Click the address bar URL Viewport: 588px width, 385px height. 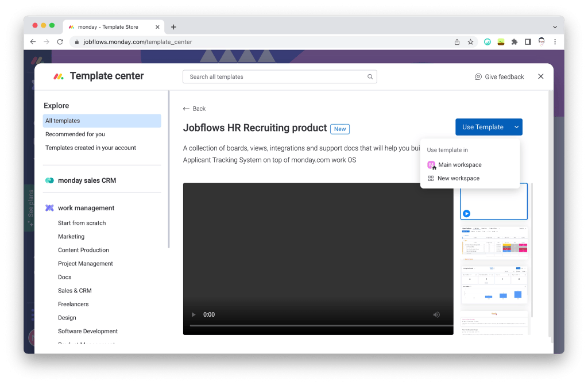pos(138,41)
